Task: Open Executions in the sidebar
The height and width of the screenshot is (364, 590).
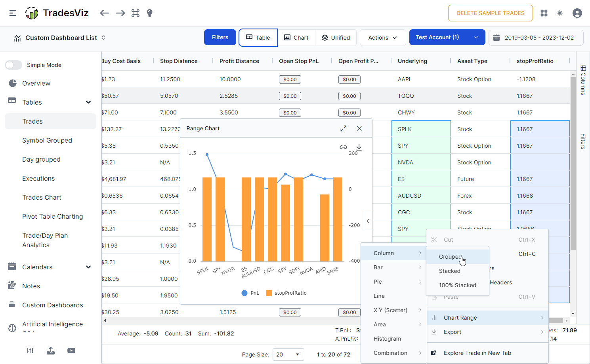Action: (x=50, y=178)
